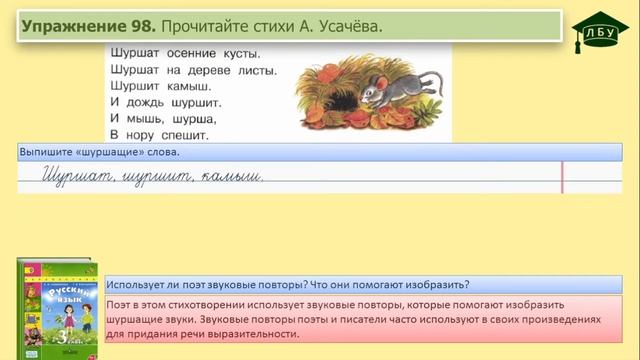Click the question 'Что они помогают изобразить?'

tap(390, 284)
